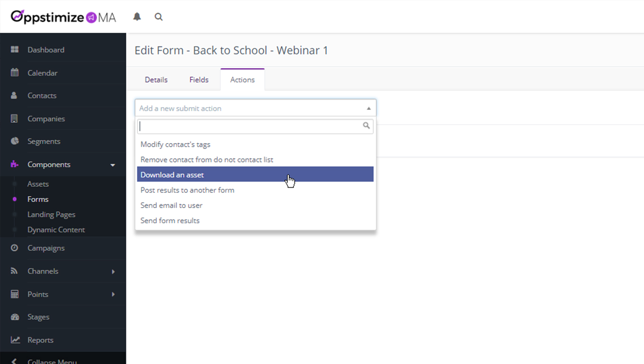The height and width of the screenshot is (364, 644).
Task: Go to Campaigns in sidebar
Action: [x=46, y=248]
